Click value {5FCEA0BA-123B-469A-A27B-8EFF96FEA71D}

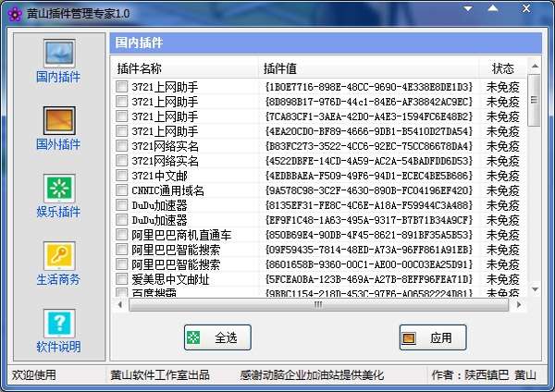pyautogui.click(x=369, y=279)
